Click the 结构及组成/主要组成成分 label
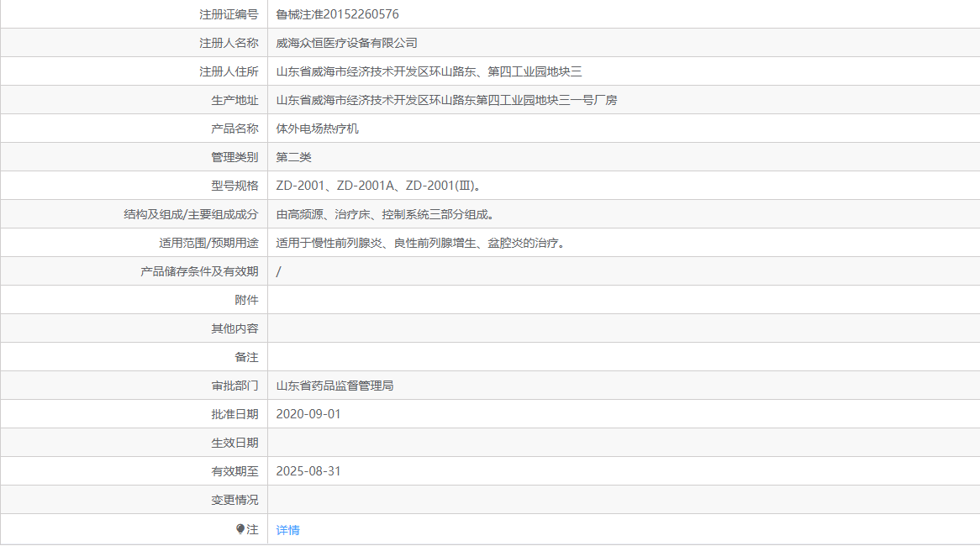The image size is (980, 546). coord(191,214)
